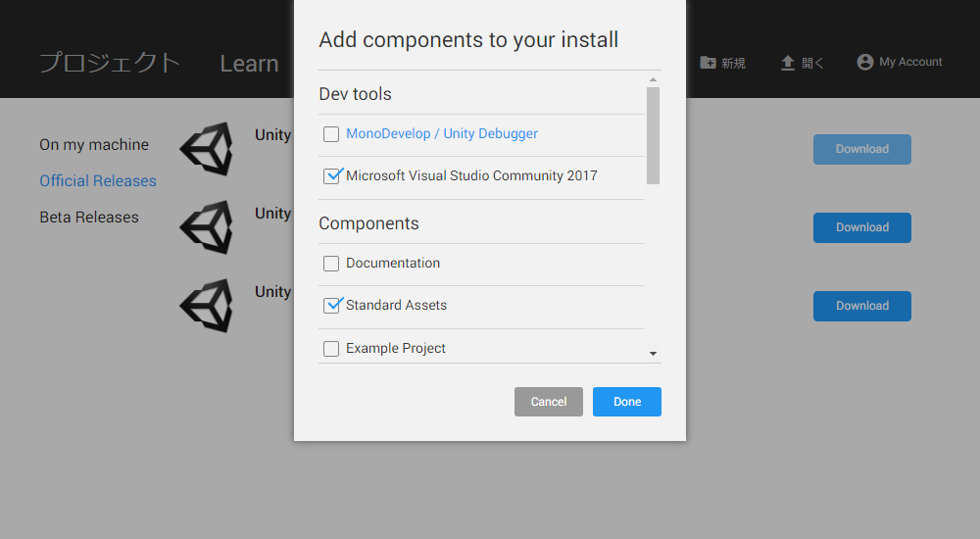Open the Learn tab
The height and width of the screenshot is (539, 980).
click(249, 63)
